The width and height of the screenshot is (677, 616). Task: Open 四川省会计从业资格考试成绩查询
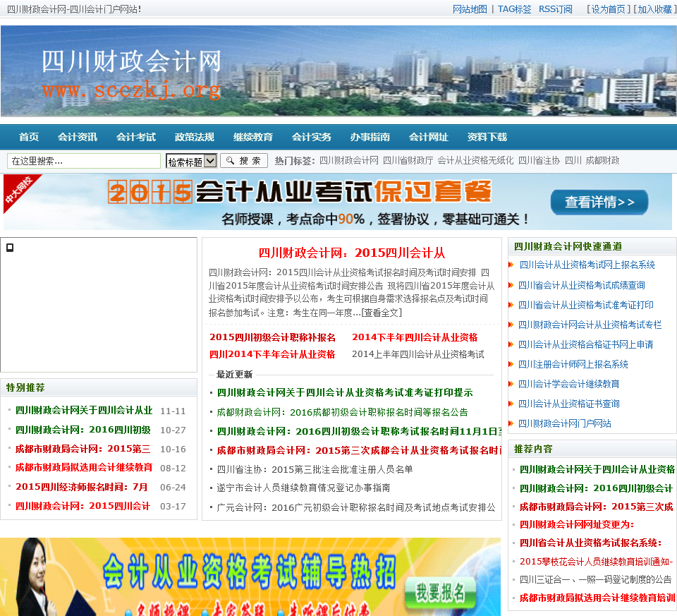point(582,285)
